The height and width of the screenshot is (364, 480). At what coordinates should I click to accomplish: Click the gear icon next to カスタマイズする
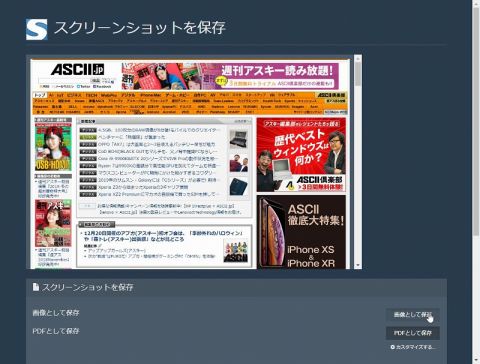point(392,347)
